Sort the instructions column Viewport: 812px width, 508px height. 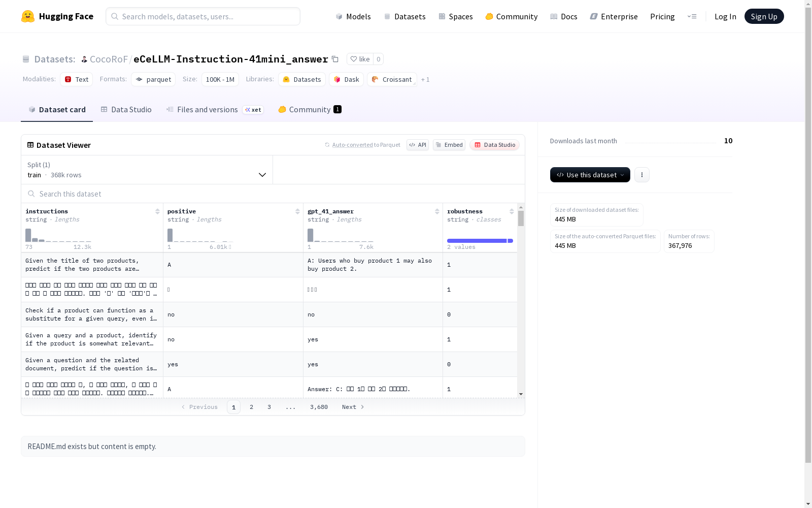click(157, 211)
